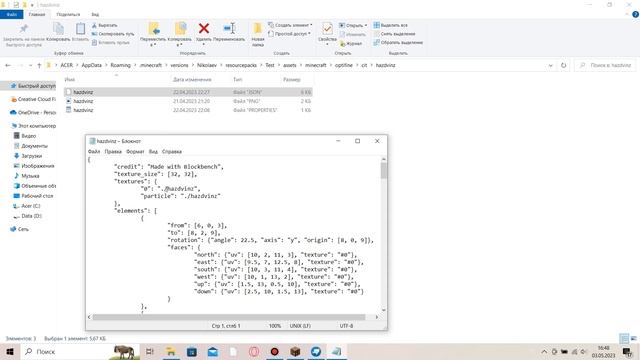
Task: Refresh the Explorer folder view
Action: (x=564, y=65)
